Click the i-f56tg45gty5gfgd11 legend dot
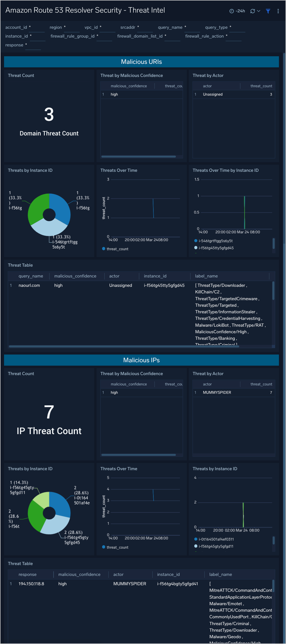The image size is (286, 644). (x=196, y=546)
